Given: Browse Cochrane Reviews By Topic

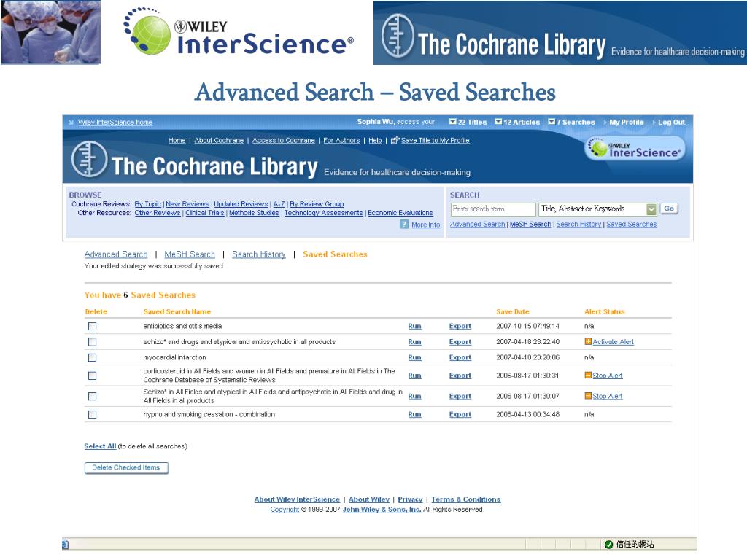Looking at the screenshot, I should coord(147,204).
